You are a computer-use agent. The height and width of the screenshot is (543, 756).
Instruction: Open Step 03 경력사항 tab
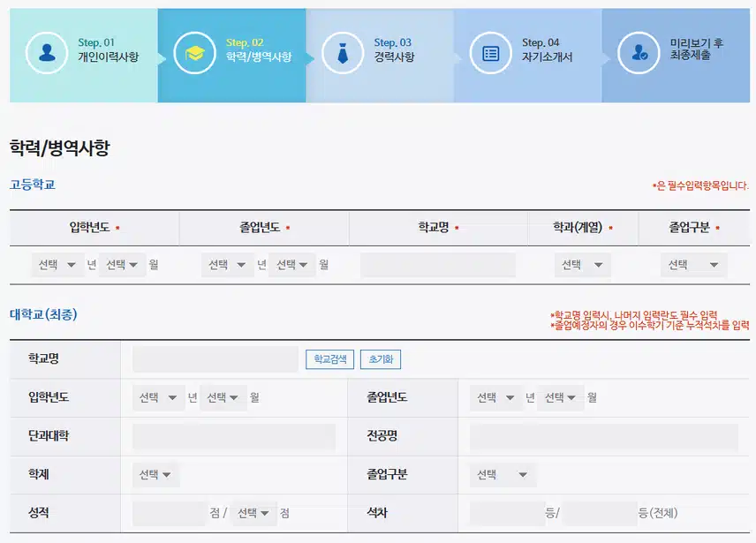[x=380, y=56]
